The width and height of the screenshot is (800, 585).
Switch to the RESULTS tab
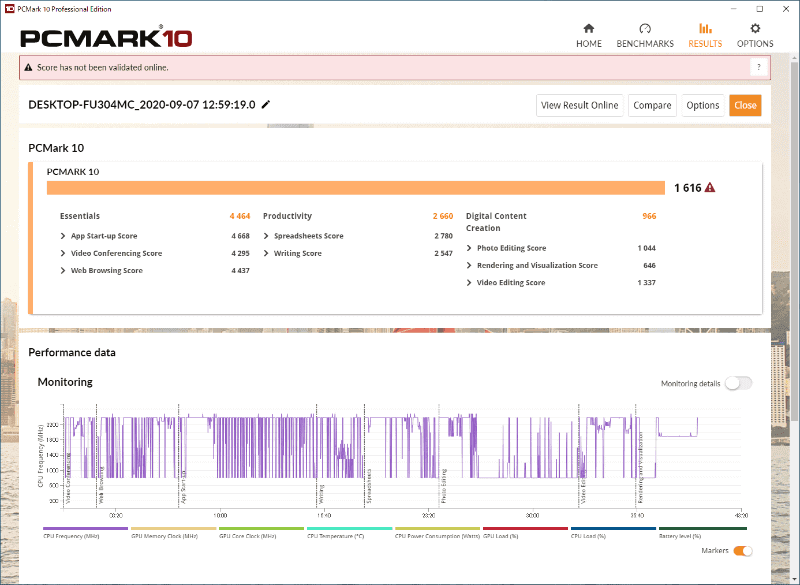point(705,34)
